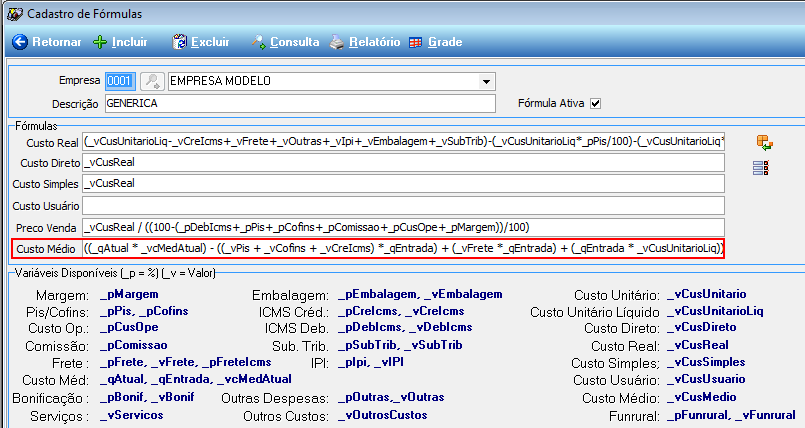
Task: Click the empty Custo Usuário field
Action: point(404,206)
